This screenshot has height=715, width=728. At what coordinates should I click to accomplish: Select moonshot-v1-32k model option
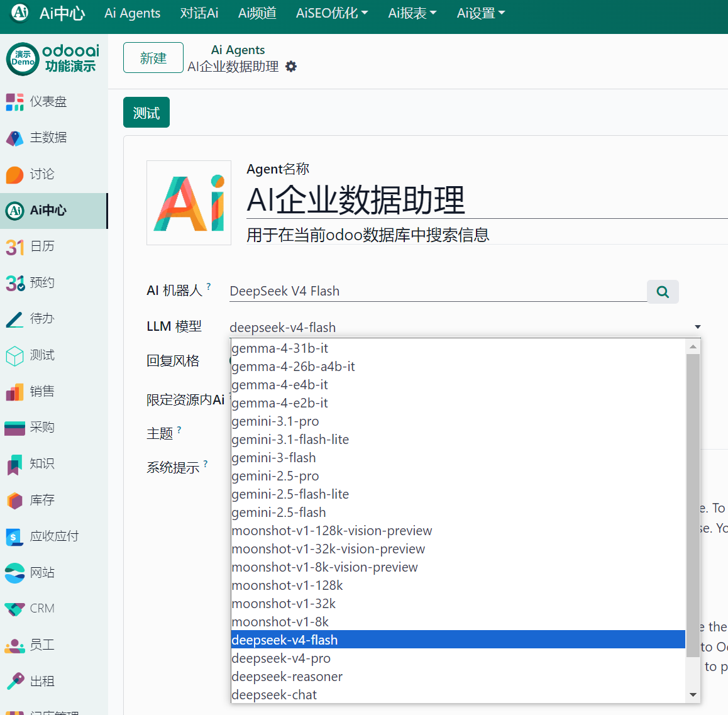[x=458, y=604]
